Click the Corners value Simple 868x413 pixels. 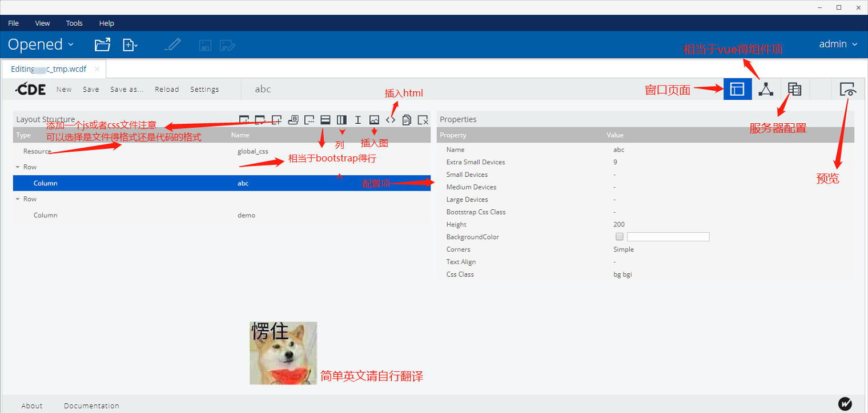(x=624, y=249)
